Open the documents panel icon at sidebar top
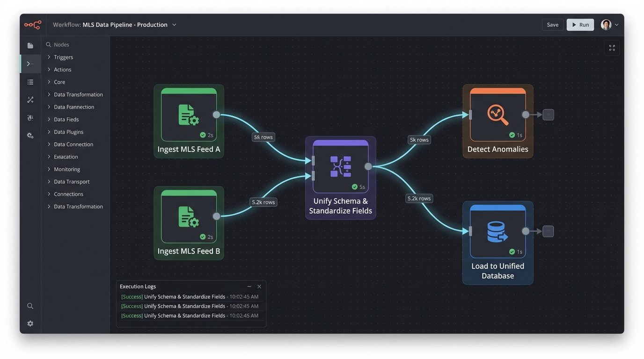The image size is (644, 359). [30, 45]
